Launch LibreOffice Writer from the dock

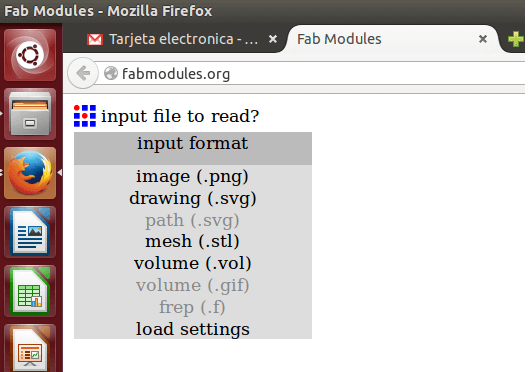(x=30, y=232)
